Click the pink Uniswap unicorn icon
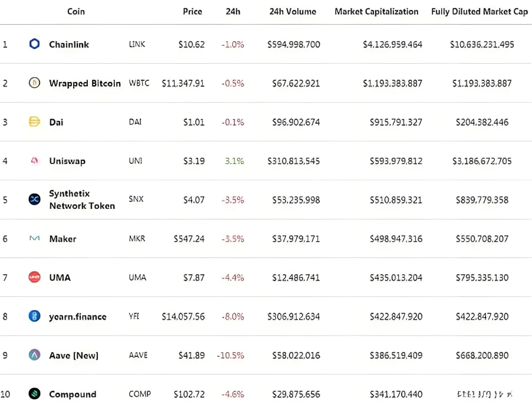The image size is (532, 410). click(34, 160)
